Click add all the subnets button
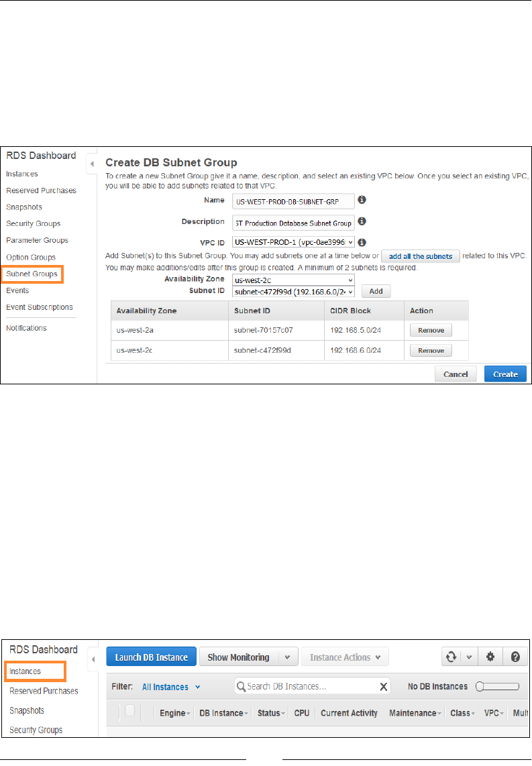Viewport: 532px width, 766px height. pyautogui.click(x=421, y=256)
